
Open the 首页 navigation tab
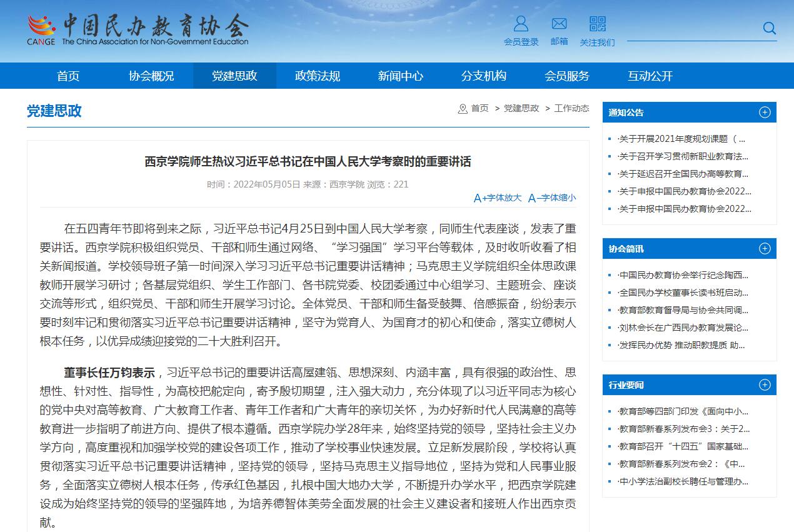[68, 76]
